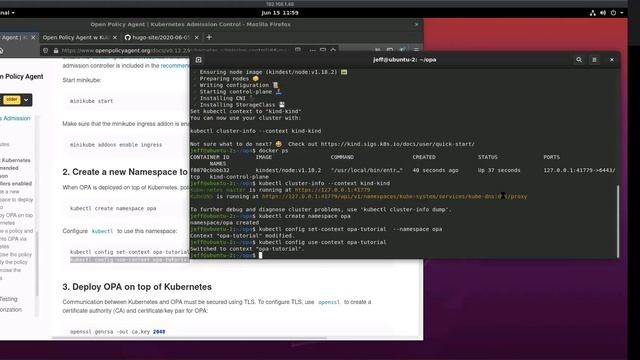The height and width of the screenshot is (360, 640).
Task: Open the 'Admission' sidebar link
Action: coord(16,118)
